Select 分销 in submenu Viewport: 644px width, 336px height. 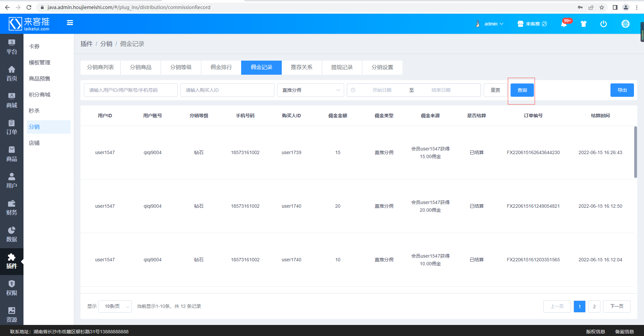click(x=49, y=127)
